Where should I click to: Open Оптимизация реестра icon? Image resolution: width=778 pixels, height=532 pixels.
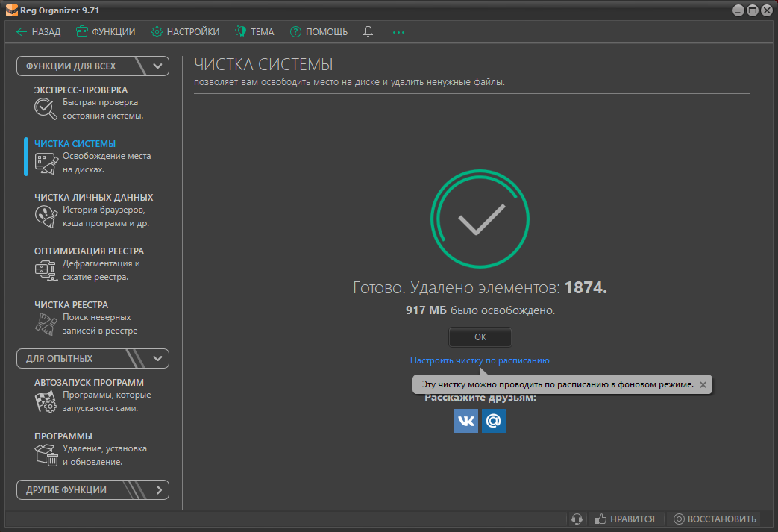click(46, 270)
